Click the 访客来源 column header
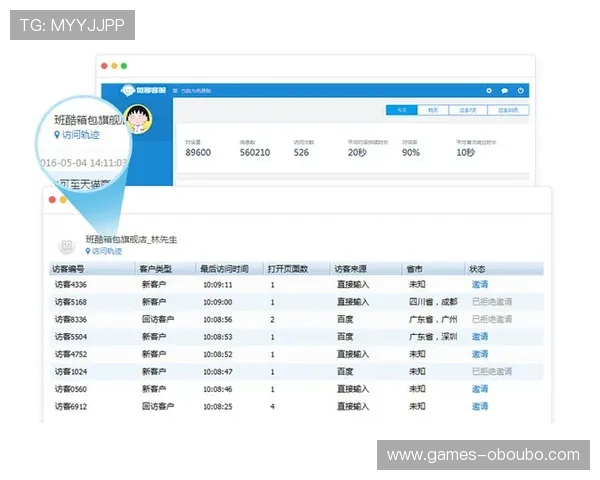The image size is (600, 480). pos(366,269)
